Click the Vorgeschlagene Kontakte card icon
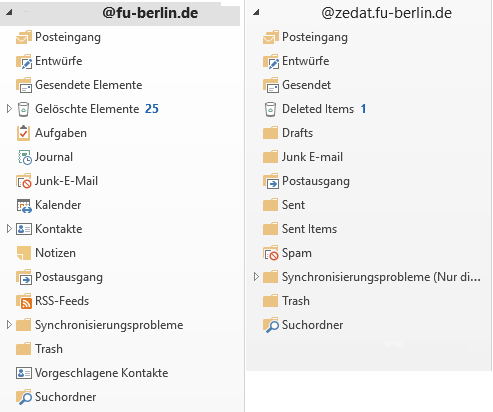The image size is (493, 412). pyautogui.click(x=24, y=373)
